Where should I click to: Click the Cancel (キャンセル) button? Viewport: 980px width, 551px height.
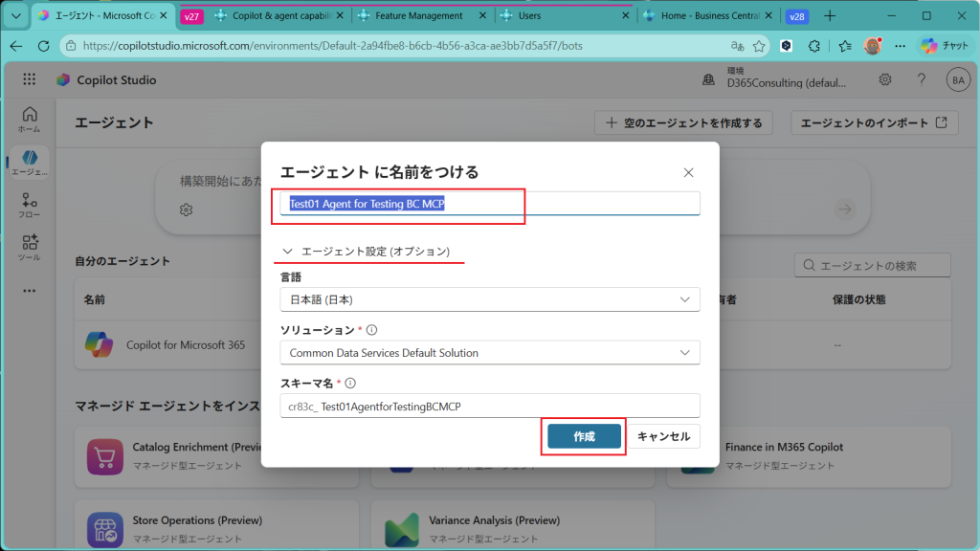(663, 436)
